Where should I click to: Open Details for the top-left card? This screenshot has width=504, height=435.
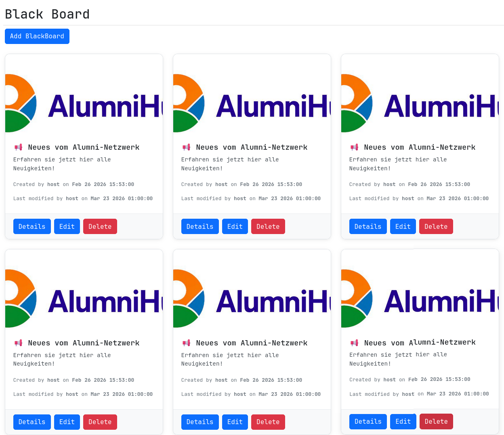(32, 226)
